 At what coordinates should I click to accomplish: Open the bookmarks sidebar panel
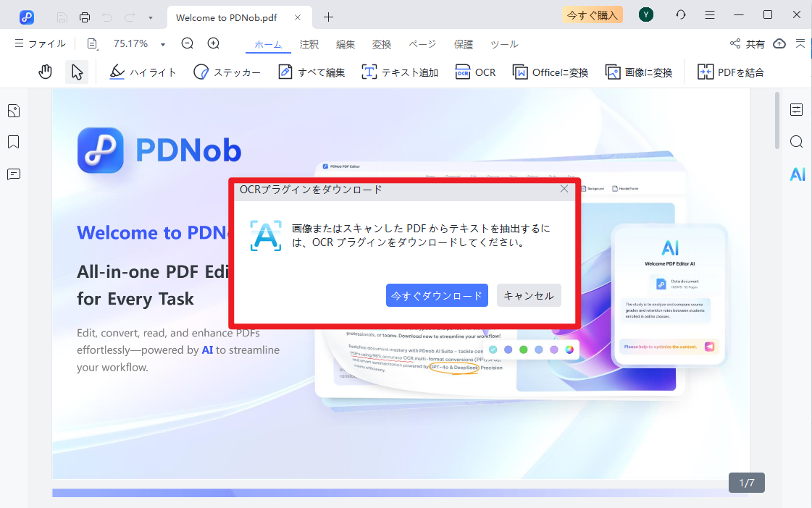point(14,143)
